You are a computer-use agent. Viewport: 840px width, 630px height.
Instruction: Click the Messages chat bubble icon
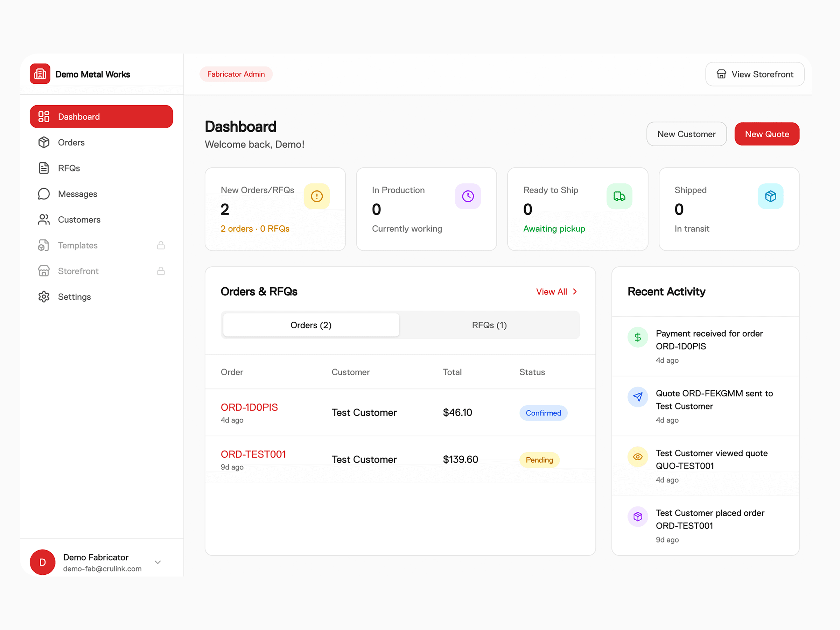44,194
